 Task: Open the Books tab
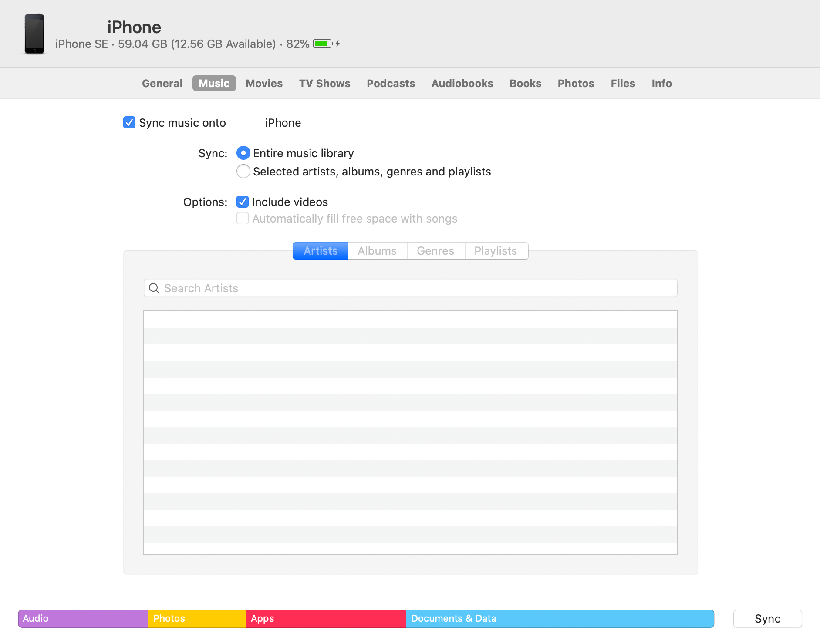[526, 83]
